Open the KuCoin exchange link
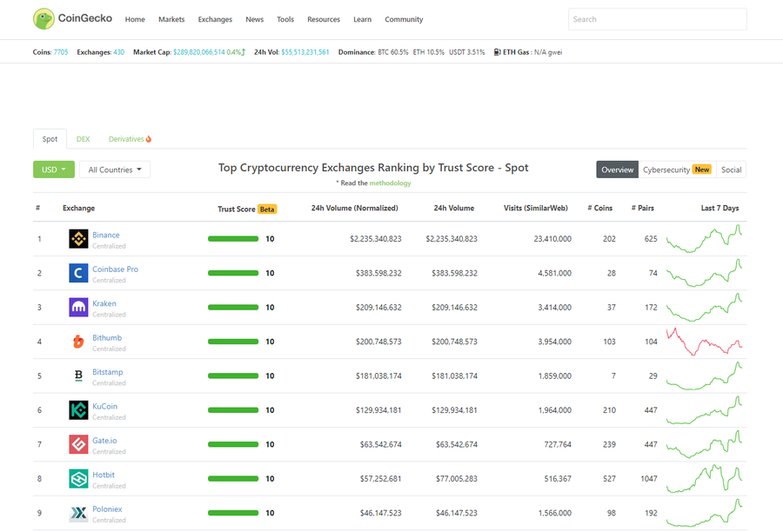The height and width of the screenshot is (532, 783). (x=105, y=406)
